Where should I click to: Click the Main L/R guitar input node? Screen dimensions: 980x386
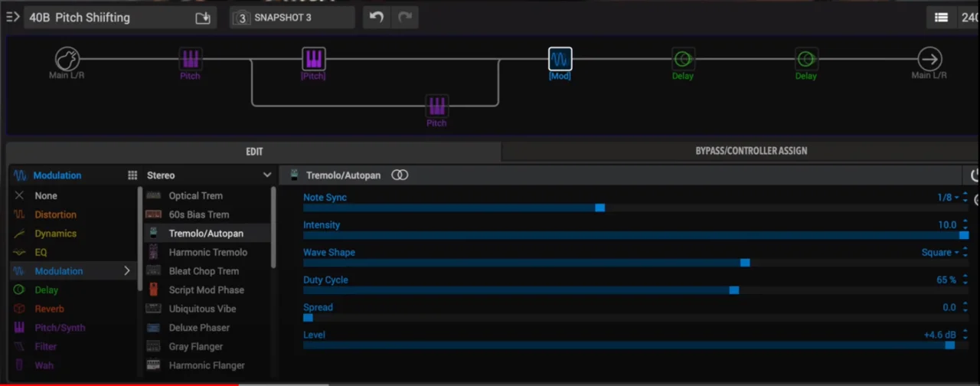pyautogui.click(x=67, y=59)
